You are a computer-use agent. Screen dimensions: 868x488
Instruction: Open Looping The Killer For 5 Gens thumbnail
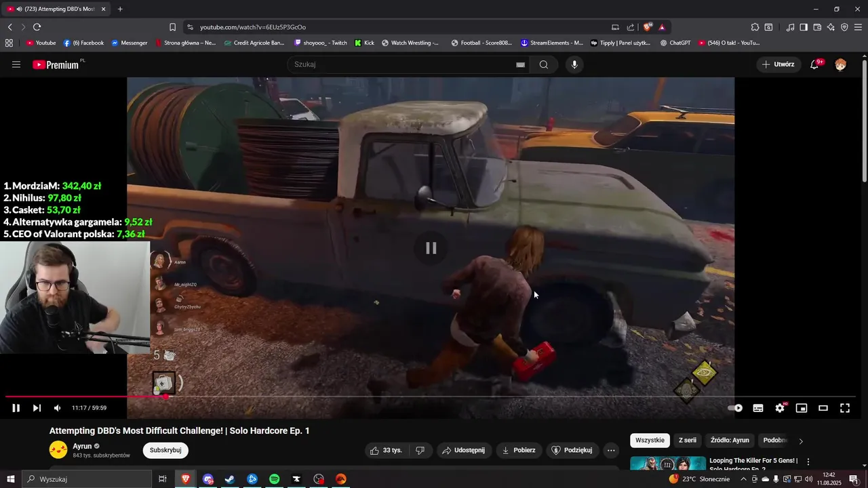(668, 464)
